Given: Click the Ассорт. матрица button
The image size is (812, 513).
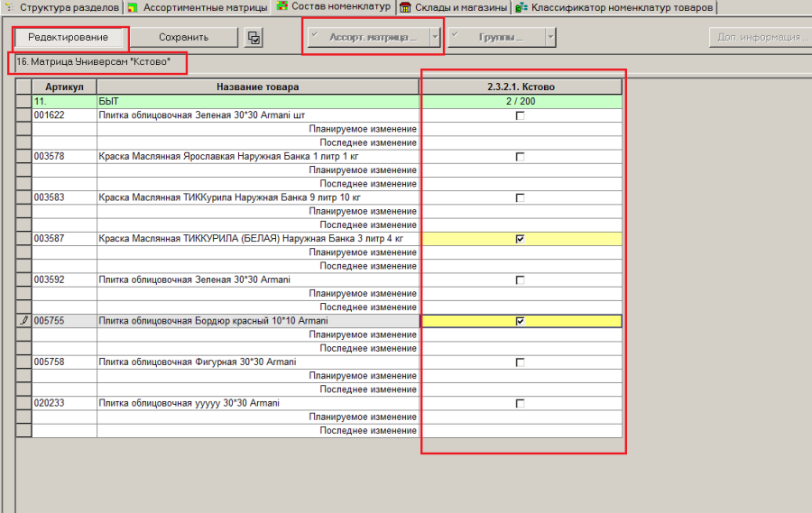Looking at the screenshot, I should 369,37.
